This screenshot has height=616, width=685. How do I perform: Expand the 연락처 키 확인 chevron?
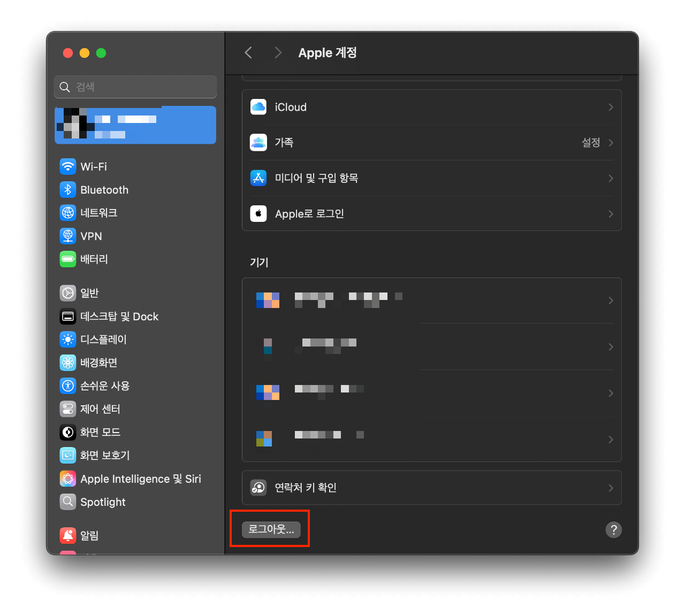[611, 488]
